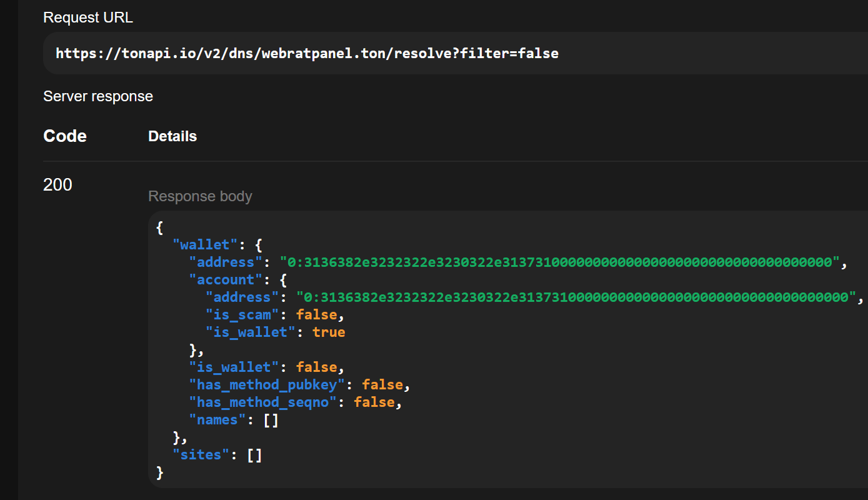Click the final closing brace of JSON
This screenshot has height=500, width=868.
pos(160,472)
